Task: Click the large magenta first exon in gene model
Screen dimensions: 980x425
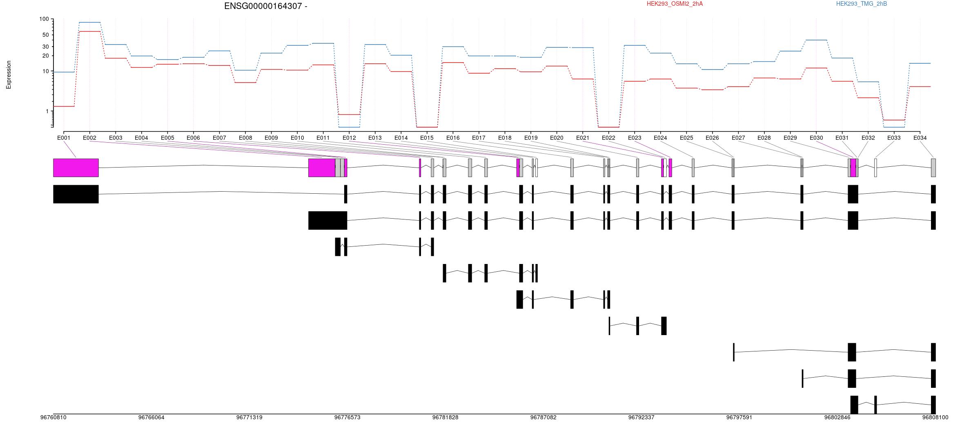Action: tap(76, 168)
